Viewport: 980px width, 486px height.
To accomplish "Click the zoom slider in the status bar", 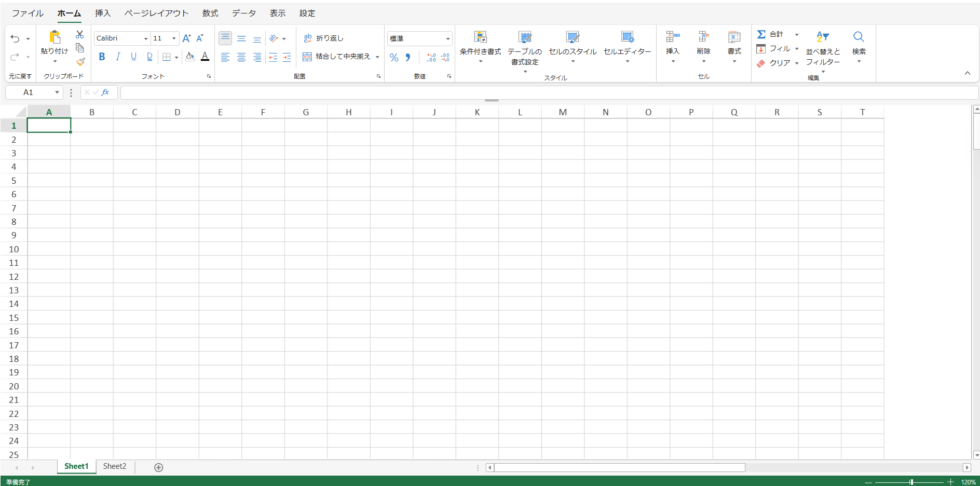I will (911, 482).
